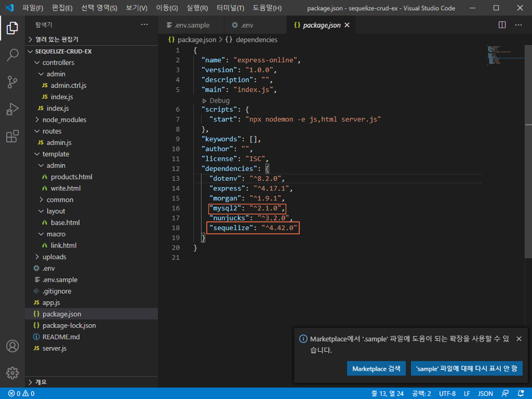The width and height of the screenshot is (532, 399).
Task: Open products.html template file
Action: click(71, 177)
